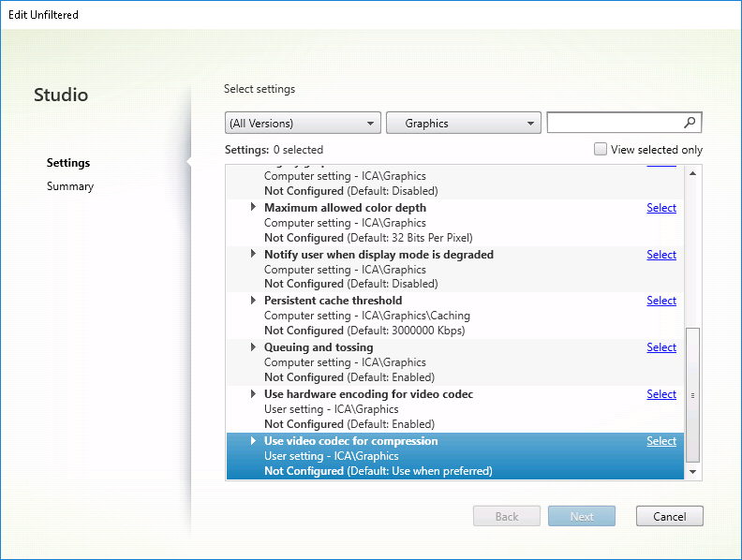Click Select for Queuing and tossing
Image resolution: width=742 pixels, height=560 pixels.
(x=660, y=347)
